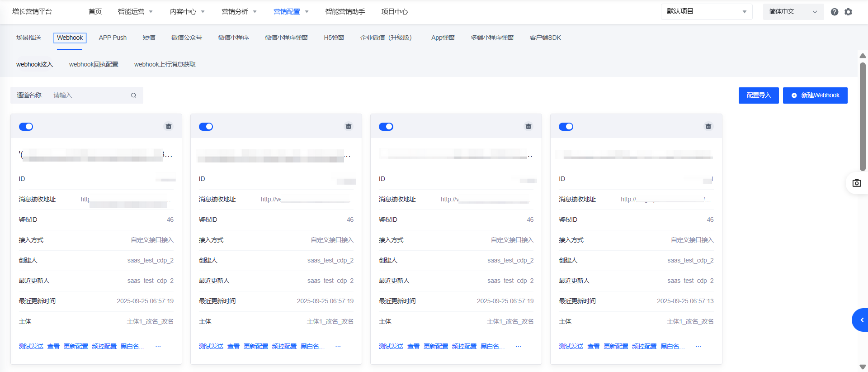Screen dimensions: 868x372
Task: Click the search magnifier in channel name field
Action: click(x=133, y=95)
